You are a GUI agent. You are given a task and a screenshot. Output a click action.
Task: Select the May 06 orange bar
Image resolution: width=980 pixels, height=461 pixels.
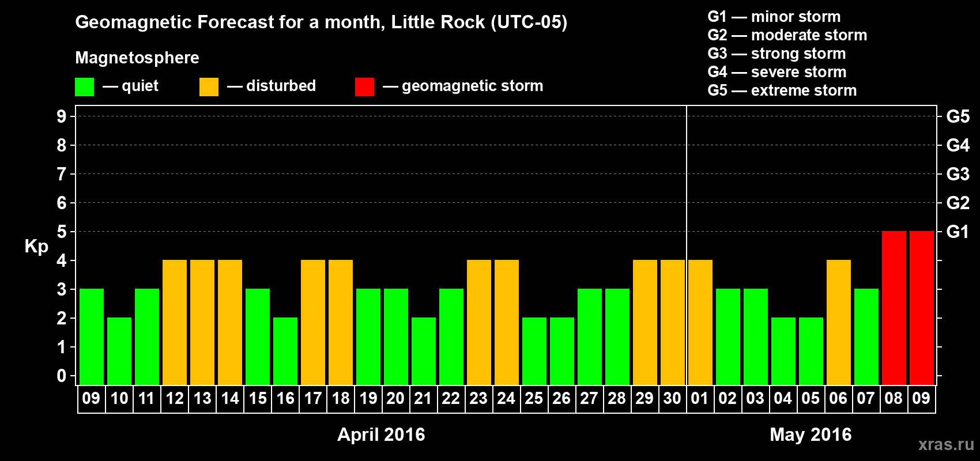click(x=839, y=322)
